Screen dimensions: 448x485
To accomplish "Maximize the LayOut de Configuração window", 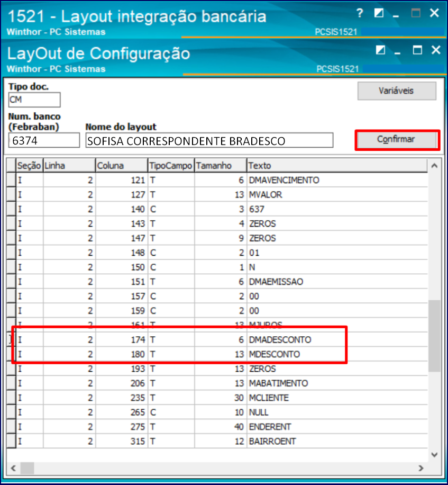I will 417,50.
